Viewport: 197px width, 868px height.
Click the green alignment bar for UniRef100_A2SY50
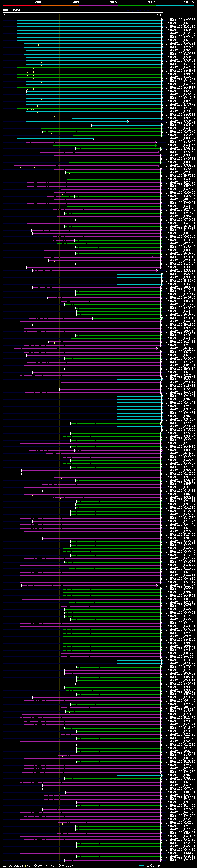[118, 135]
